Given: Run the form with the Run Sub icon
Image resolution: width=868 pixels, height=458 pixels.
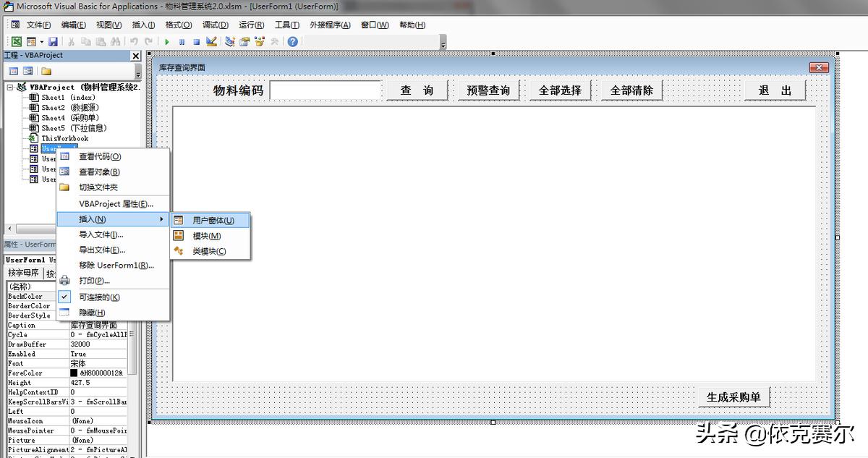Looking at the screenshot, I should pos(167,41).
